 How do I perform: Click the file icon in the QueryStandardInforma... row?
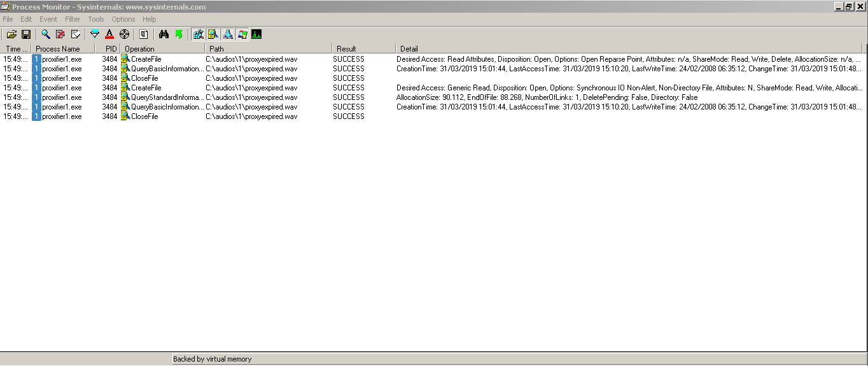(125, 97)
